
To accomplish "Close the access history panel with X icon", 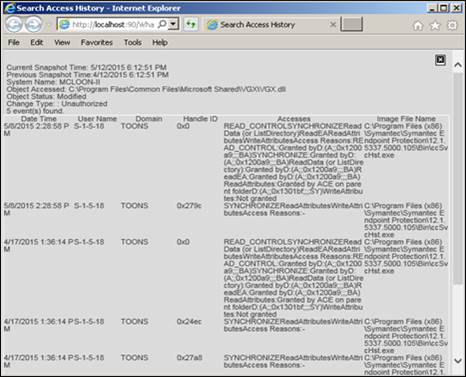I will [x=440, y=60].
